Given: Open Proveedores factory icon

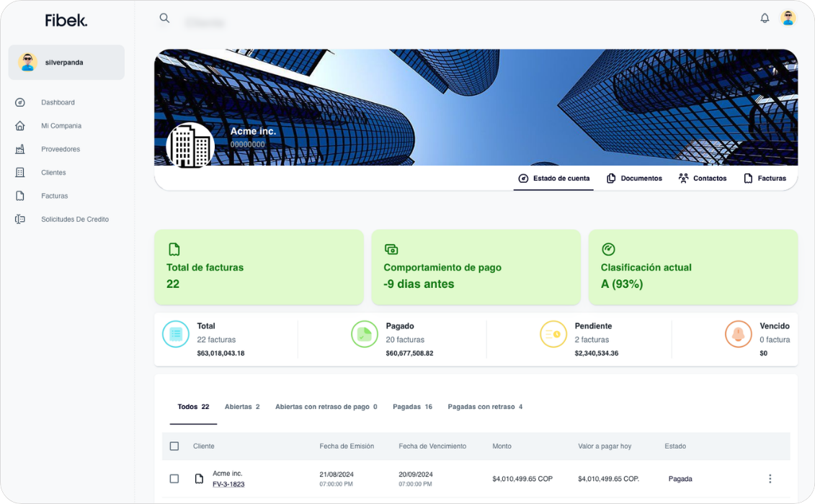Looking at the screenshot, I should tap(19, 149).
